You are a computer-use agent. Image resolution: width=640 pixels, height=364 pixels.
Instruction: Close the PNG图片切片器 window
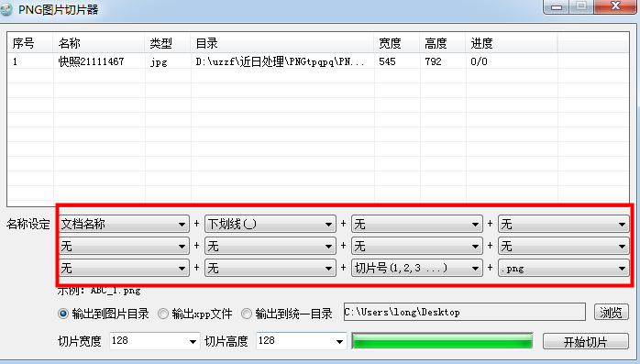click(x=615, y=6)
